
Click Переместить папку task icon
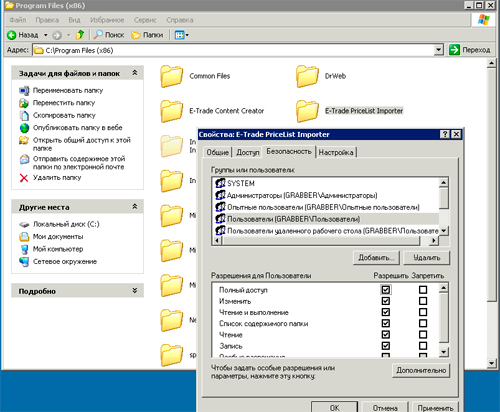[24, 103]
